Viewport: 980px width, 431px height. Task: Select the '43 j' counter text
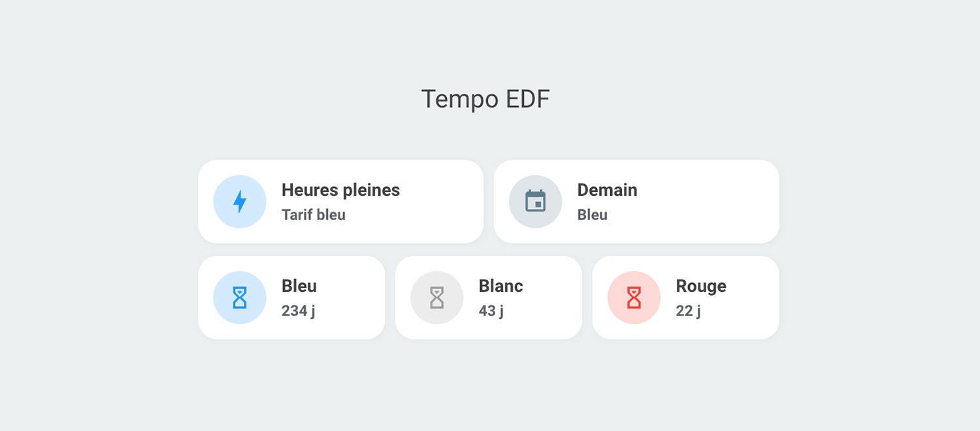coord(491,311)
